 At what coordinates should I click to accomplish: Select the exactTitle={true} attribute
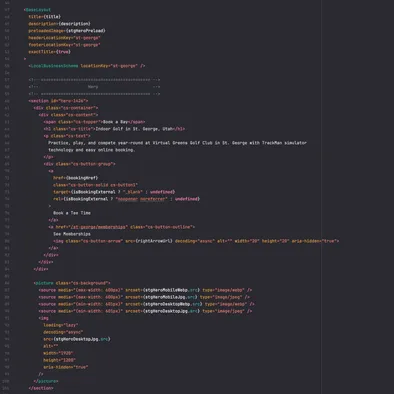pos(49,52)
